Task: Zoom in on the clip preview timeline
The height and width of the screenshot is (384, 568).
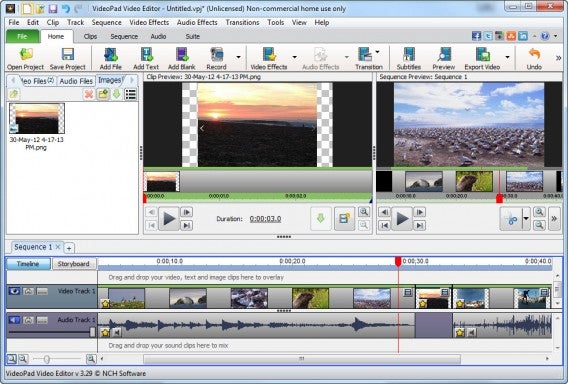Action: coord(364,212)
